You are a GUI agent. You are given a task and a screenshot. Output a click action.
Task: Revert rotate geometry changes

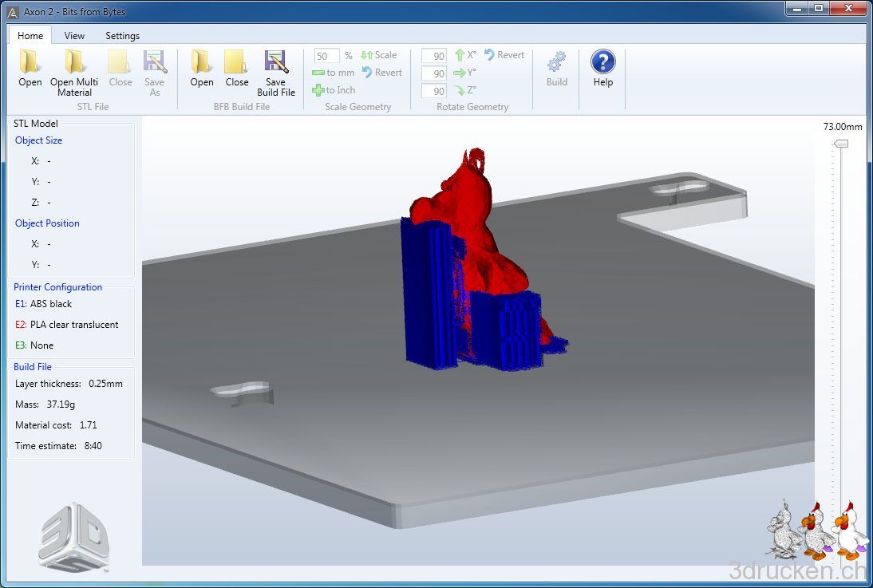click(x=504, y=54)
